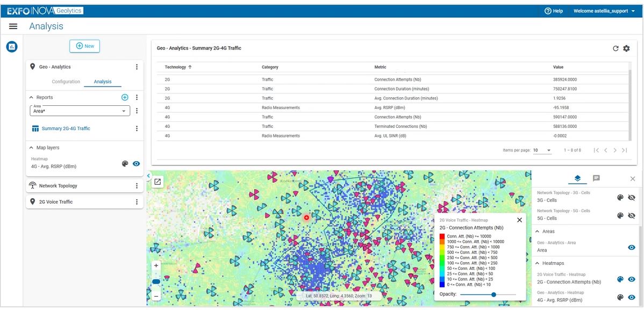Open the hamburger navigation menu
644x310 pixels.
point(13,26)
